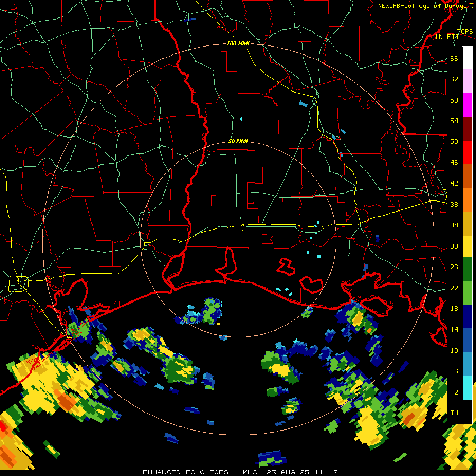
Task: Click the legend value 58
Action: (454, 100)
